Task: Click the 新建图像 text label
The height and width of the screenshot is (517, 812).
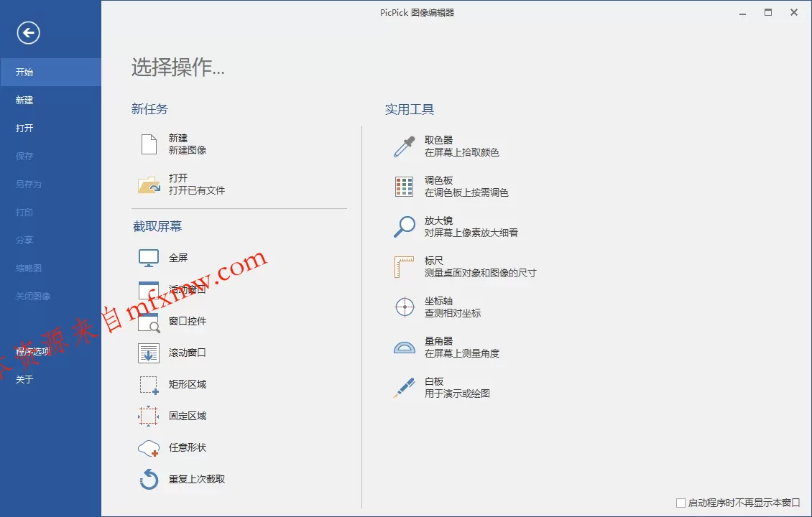Action: pos(188,150)
